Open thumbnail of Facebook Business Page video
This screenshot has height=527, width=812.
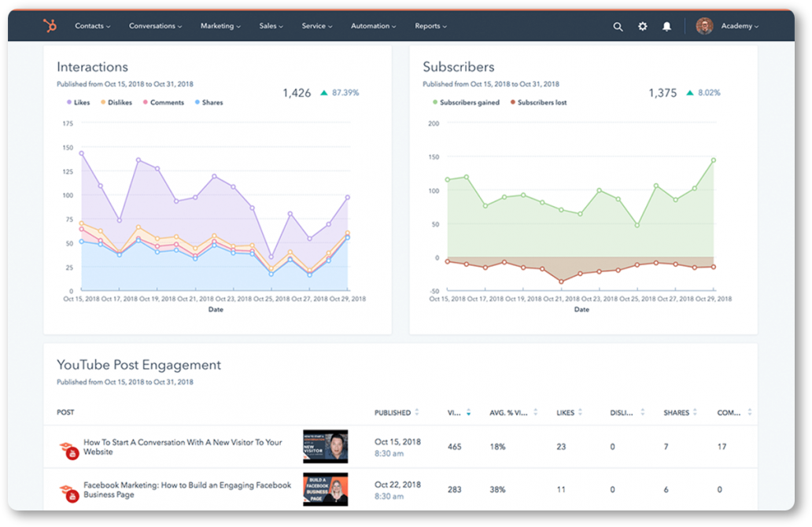pyautogui.click(x=325, y=489)
